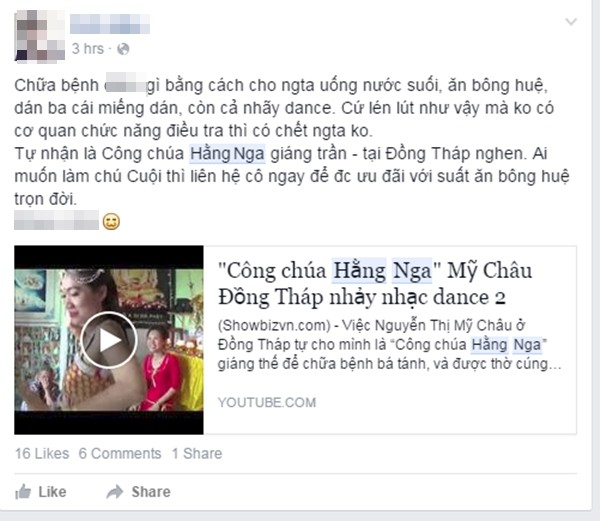Open the blurred profile picture
This screenshot has height=521, width=600.
[40, 36]
